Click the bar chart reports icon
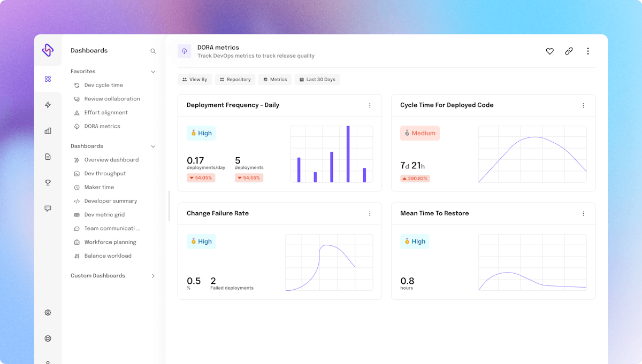The height and width of the screenshot is (364, 642). point(48,130)
